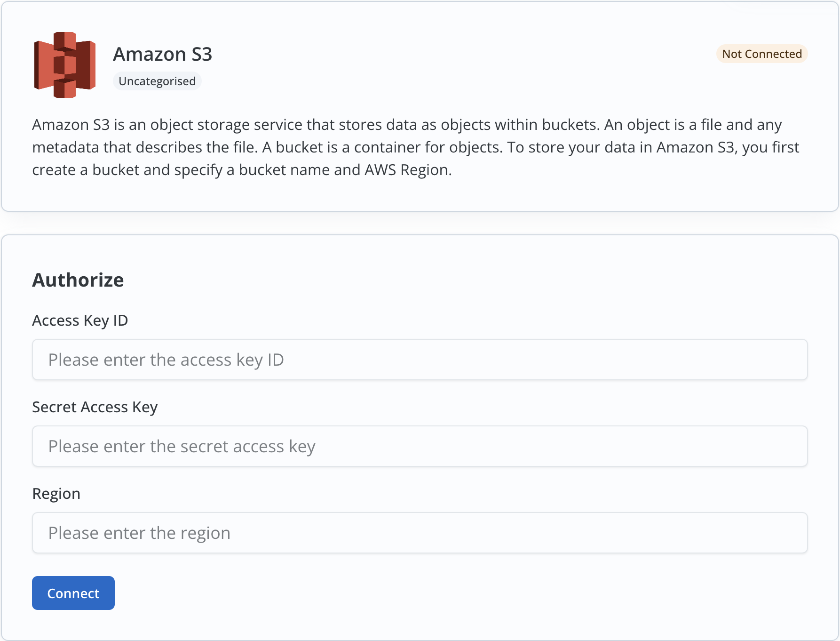Click the grey Uncategorised badge under title
The height and width of the screenshot is (641, 840).
click(x=157, y=81)
